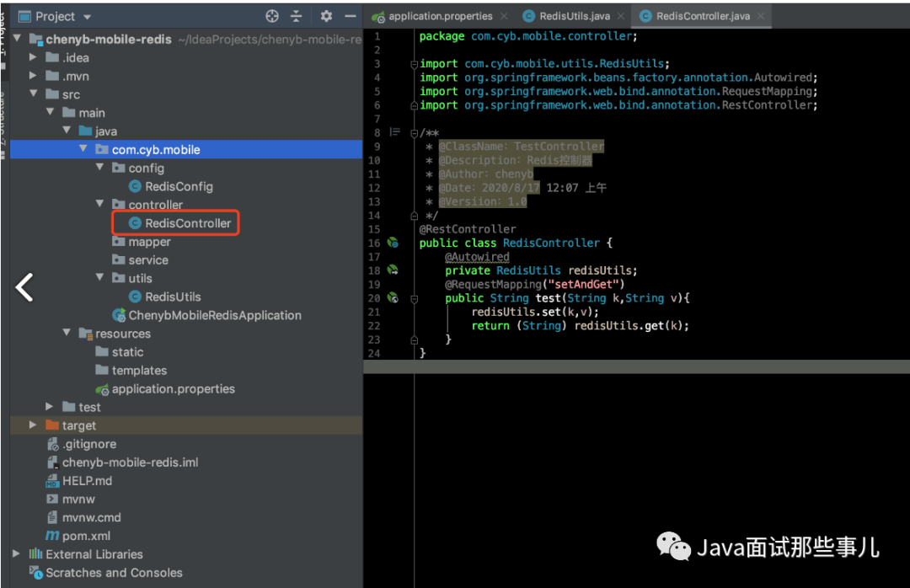Expand the target folder
This screenshot has height=588, width=910.
(33, 425)
